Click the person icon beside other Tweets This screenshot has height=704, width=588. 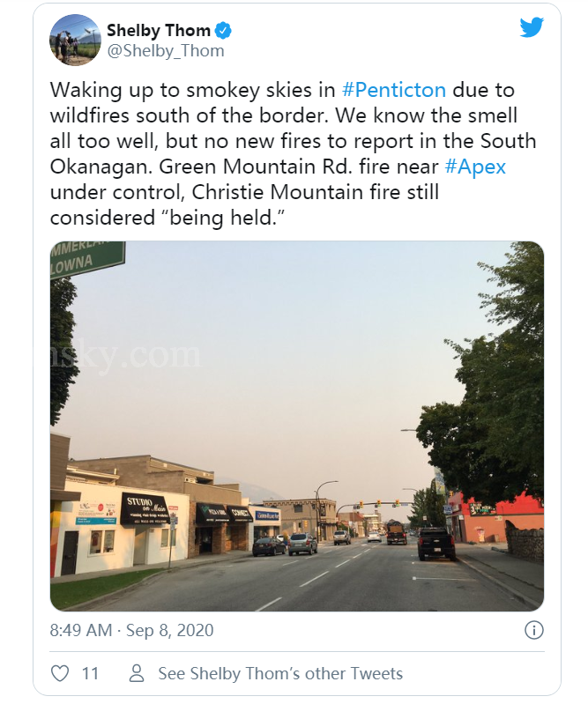[x=137, y=674]
